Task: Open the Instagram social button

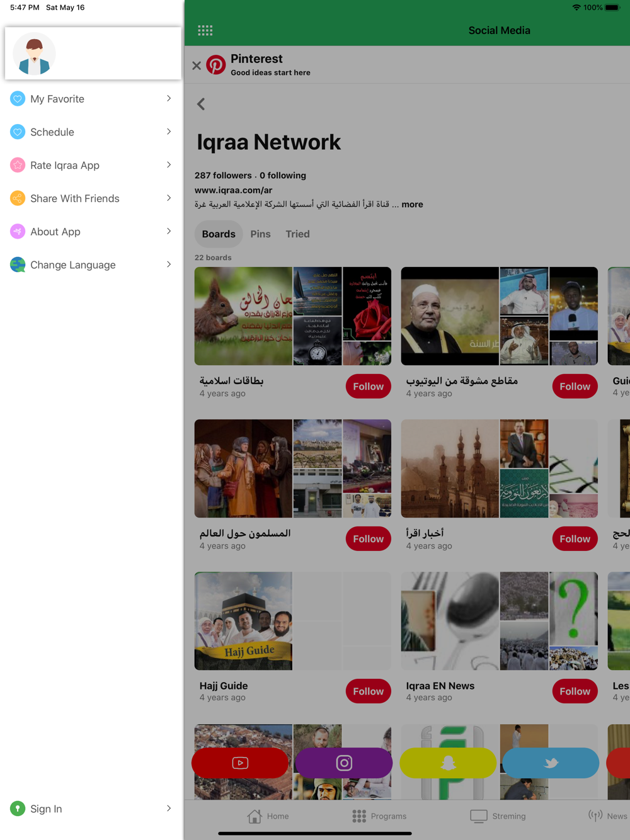Action: click(344, 763)
